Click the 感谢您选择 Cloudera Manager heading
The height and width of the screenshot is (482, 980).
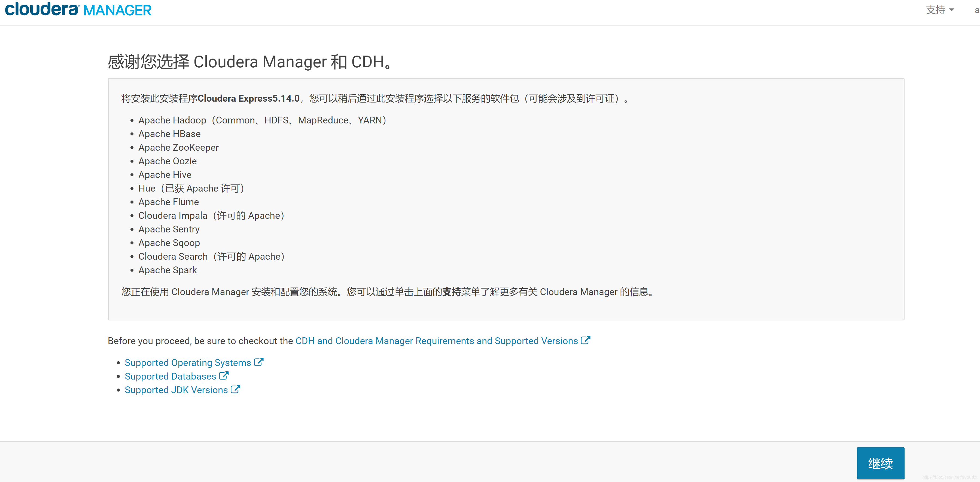pos(250,62)
